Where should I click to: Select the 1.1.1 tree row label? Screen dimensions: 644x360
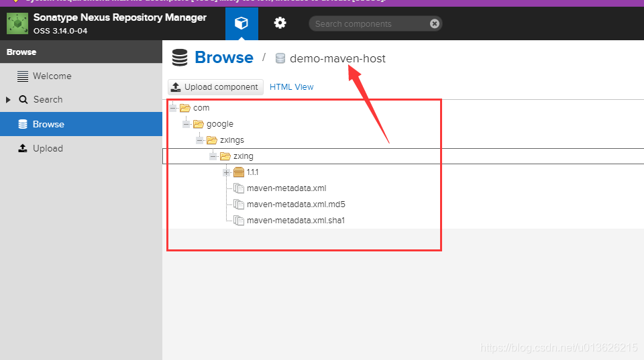coord(252,172)
